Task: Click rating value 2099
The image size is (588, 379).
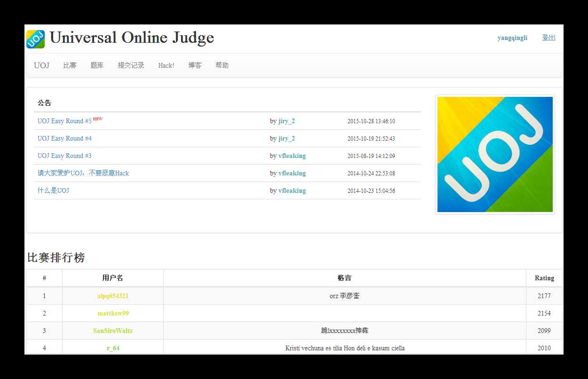Action: [544, 331]
